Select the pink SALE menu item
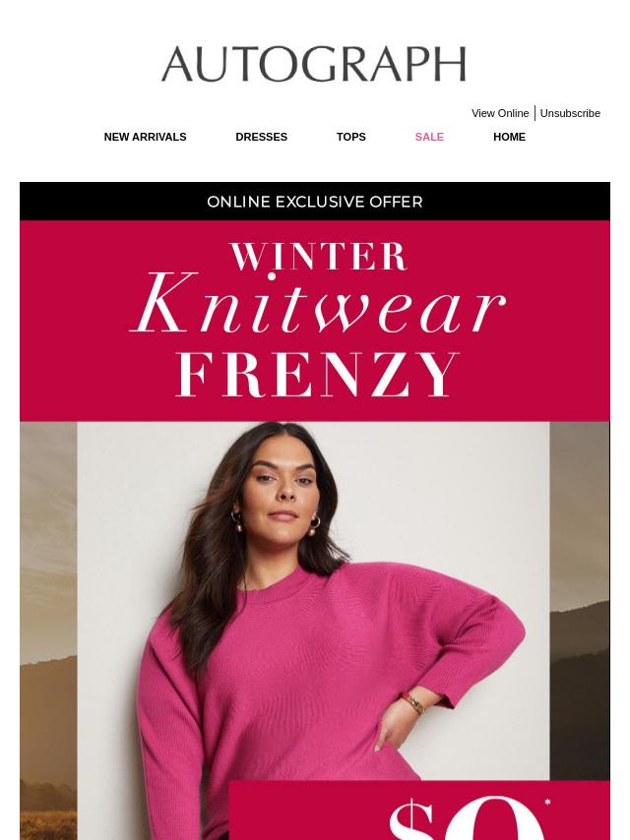This screenshot has width=630, height=840. pos(429,137)
